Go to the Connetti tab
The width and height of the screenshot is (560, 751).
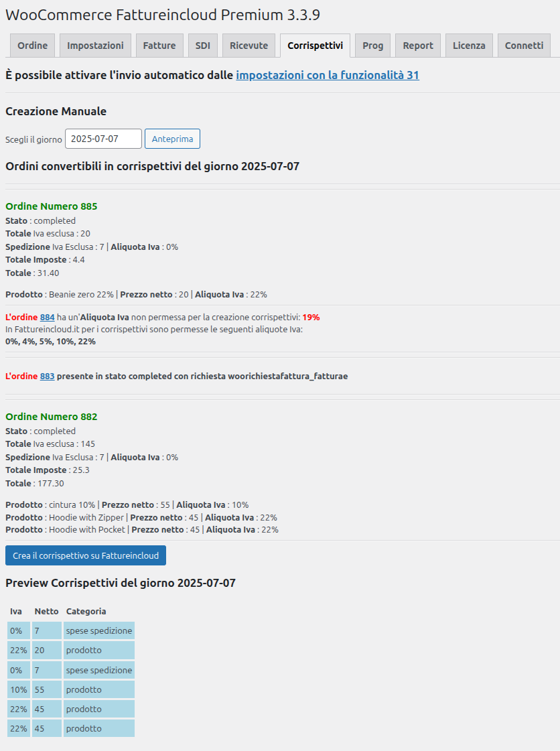[x=524, y=46]
